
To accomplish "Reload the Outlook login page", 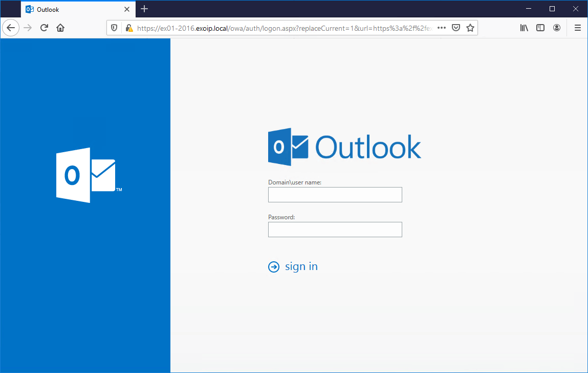I will [x=43, y=28].
